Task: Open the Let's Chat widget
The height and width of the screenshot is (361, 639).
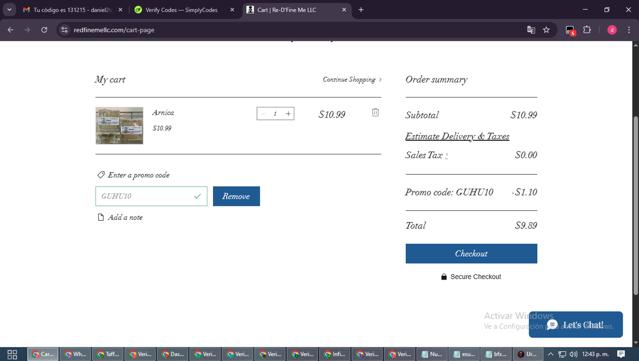Action: (576, 325)
